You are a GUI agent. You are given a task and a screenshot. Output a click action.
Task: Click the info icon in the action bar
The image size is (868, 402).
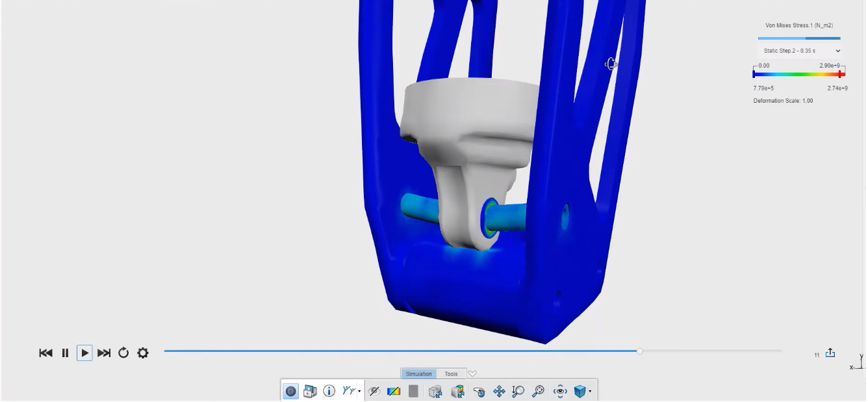click(x=329, y=391)
